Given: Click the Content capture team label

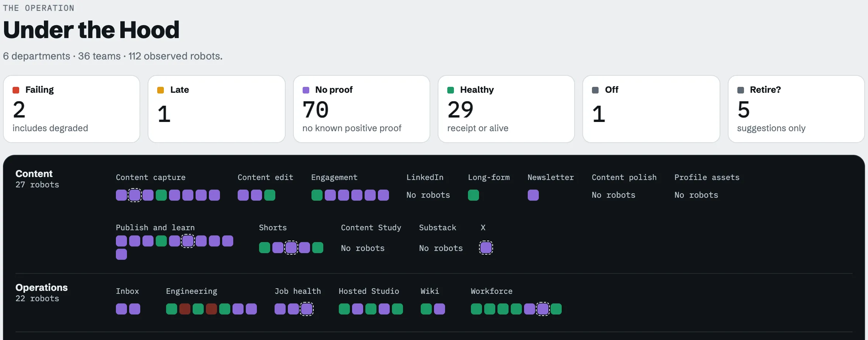Looking at the screenshot, I should (151, 177).
